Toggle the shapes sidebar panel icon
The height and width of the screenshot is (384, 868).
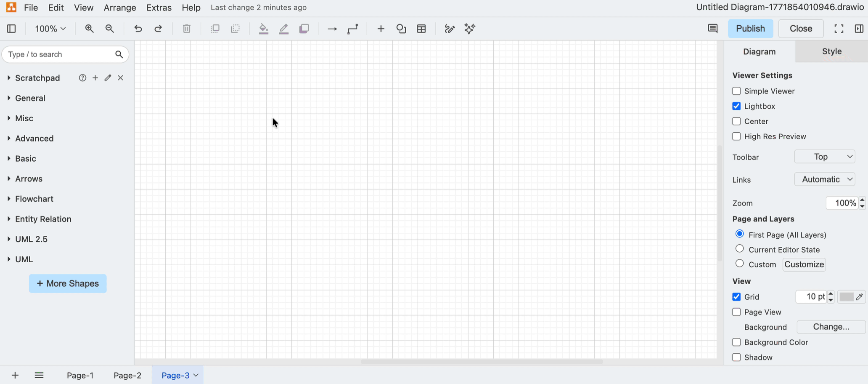point(12,29)
